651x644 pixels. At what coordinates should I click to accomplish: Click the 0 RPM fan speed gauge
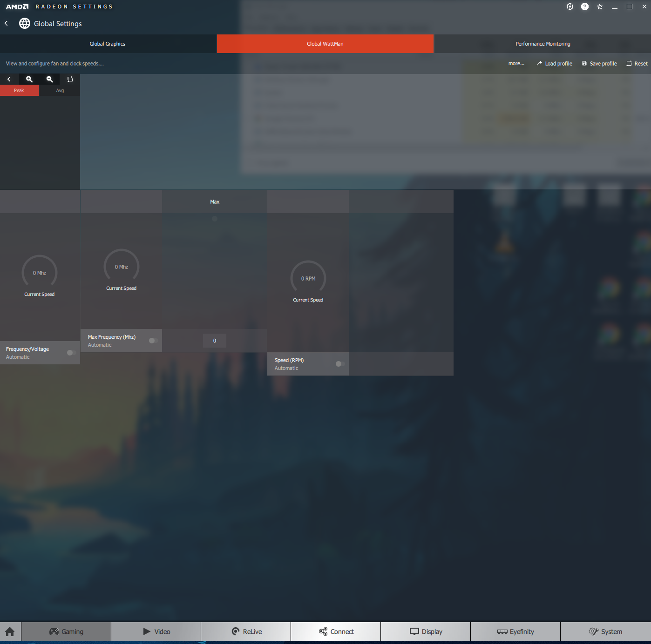coord(308,278)
